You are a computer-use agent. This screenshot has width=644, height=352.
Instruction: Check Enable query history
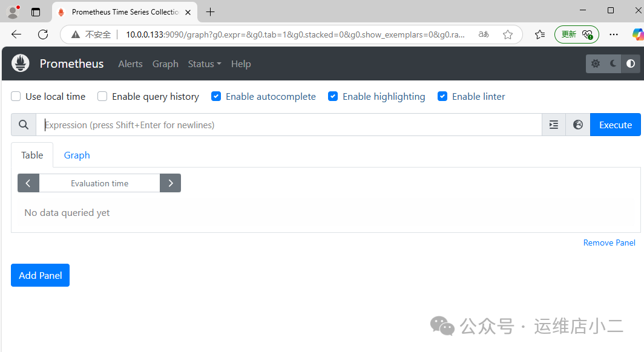pyautogui.click(x=102, y=96)
